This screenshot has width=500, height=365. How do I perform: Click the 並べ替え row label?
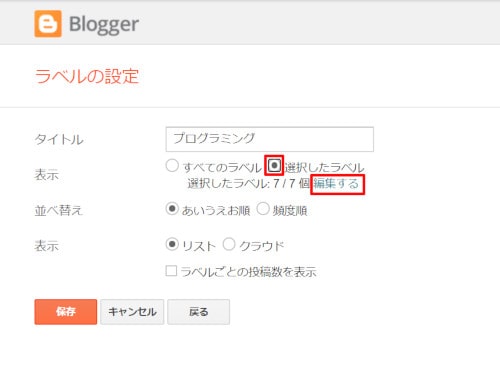(x=58, y=211)
